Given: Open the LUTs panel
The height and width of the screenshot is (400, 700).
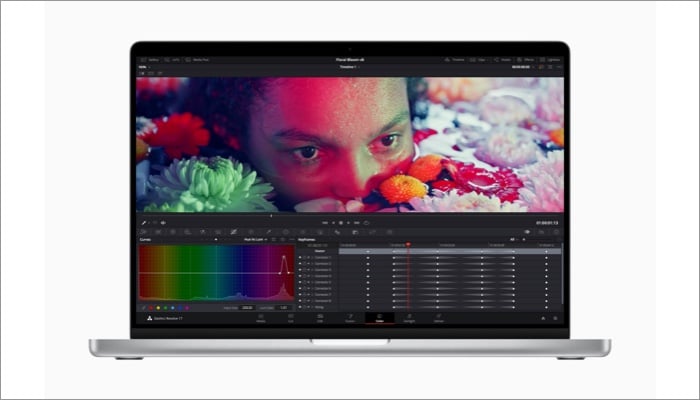Looking at the screenshot, I should (x=172, y=60).
